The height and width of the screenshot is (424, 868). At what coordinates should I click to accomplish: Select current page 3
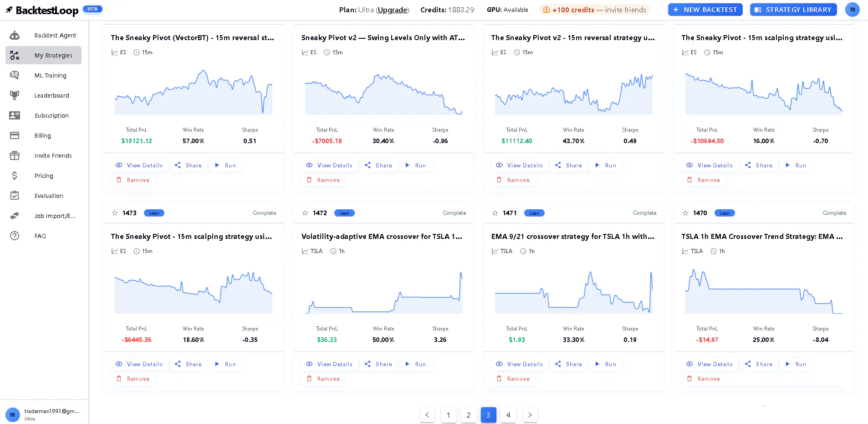(x=488, y=415)
